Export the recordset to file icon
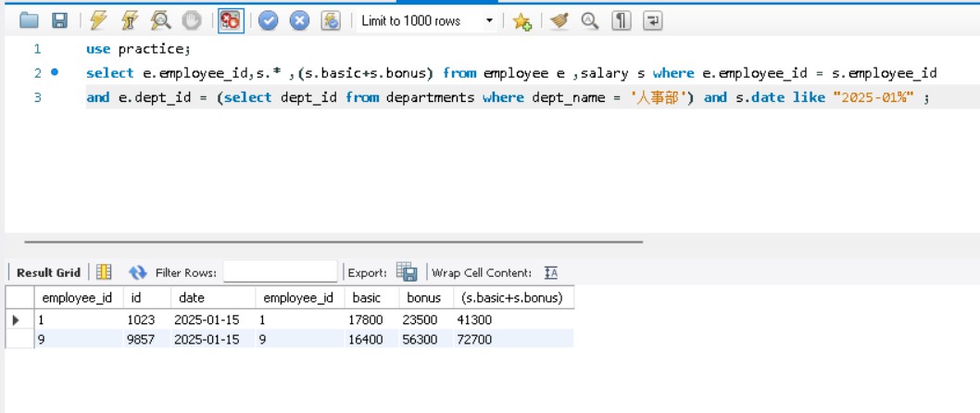Viewport: 980px width, 413px height. pyautogui.click(x=407, y=272)
